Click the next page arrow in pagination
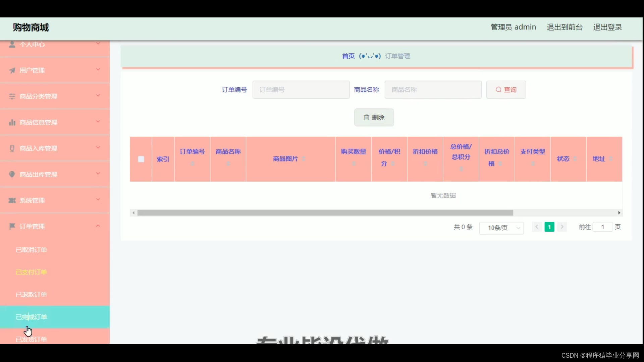The height and width of the screenshot is (362, 644). [x=562, y=227]
